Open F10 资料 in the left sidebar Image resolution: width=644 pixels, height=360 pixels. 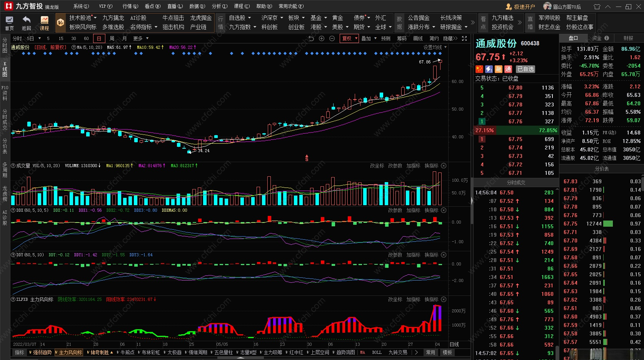(5, 93)
